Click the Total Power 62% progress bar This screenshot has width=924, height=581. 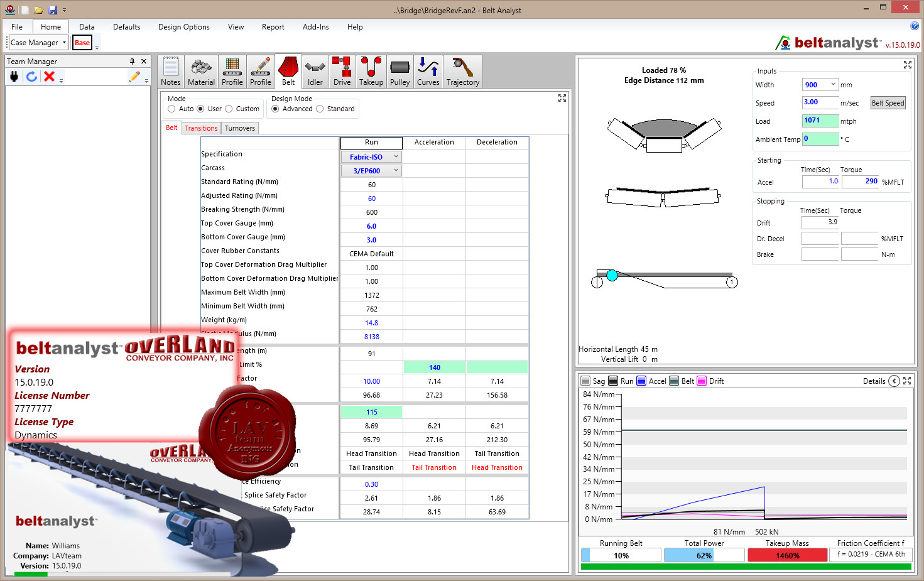[x=704, y=555]
